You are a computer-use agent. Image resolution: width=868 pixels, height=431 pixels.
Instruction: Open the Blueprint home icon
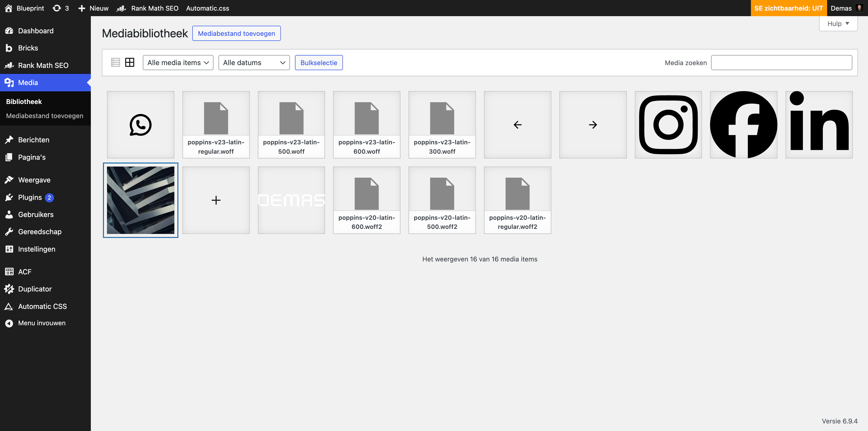(8, 8)
